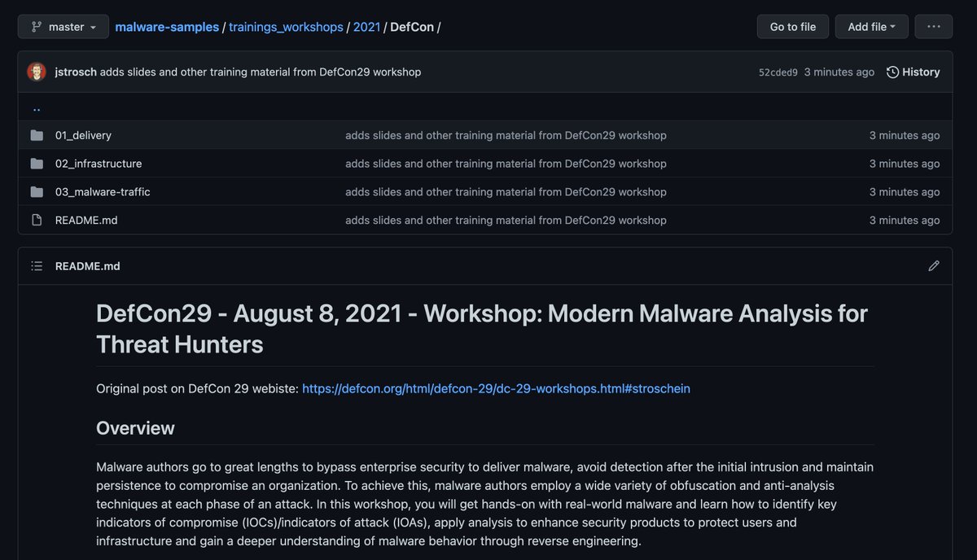Click the Overview heading
The image size is (977, 560).
click(x=135, y=428)
